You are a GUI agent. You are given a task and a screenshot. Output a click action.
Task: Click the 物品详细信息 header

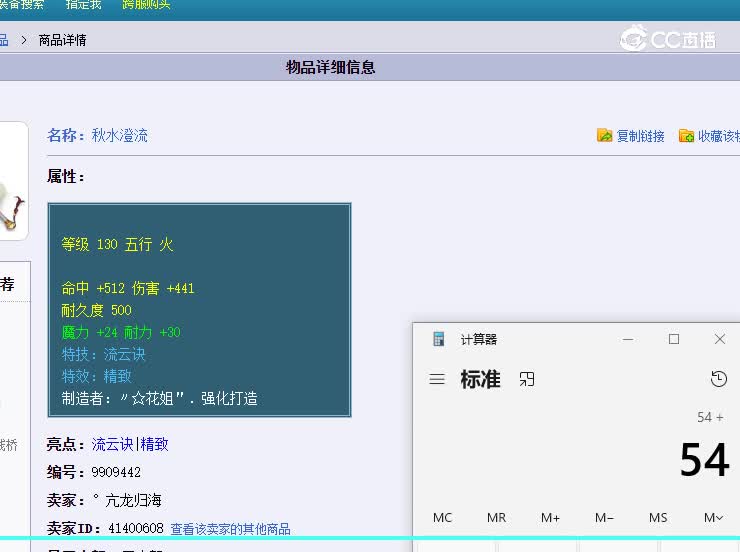coord(330,67)
